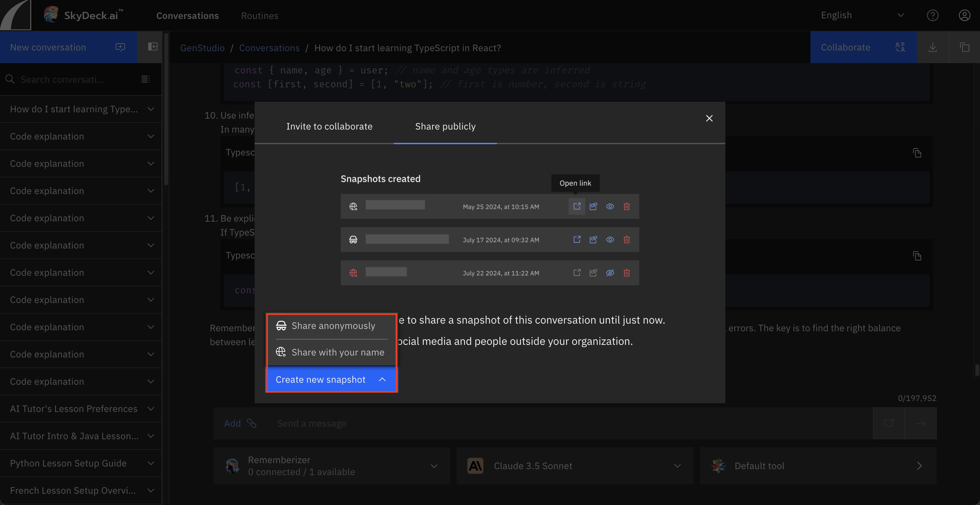
Task: Collapse the sidebar panel icon
Action: tap(153, 47)
